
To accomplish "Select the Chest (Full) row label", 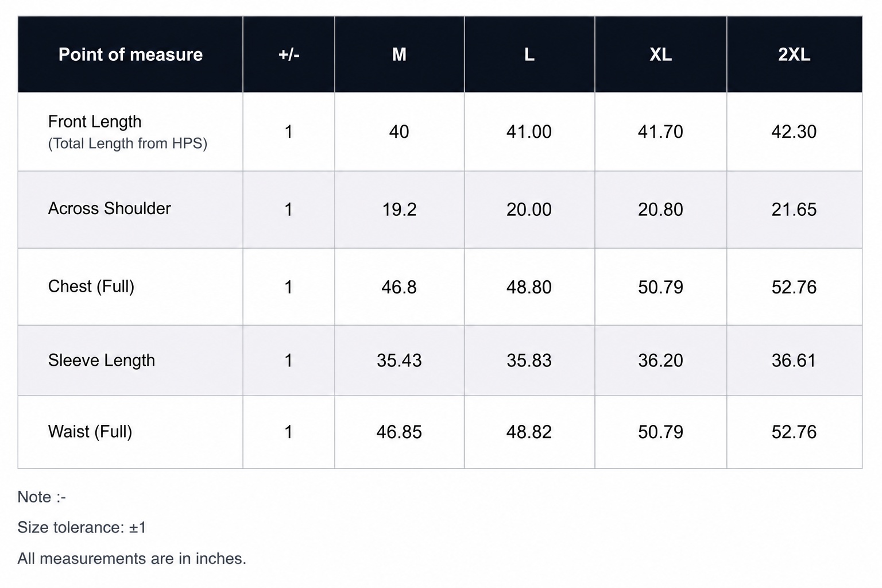I will coord(91,286).
